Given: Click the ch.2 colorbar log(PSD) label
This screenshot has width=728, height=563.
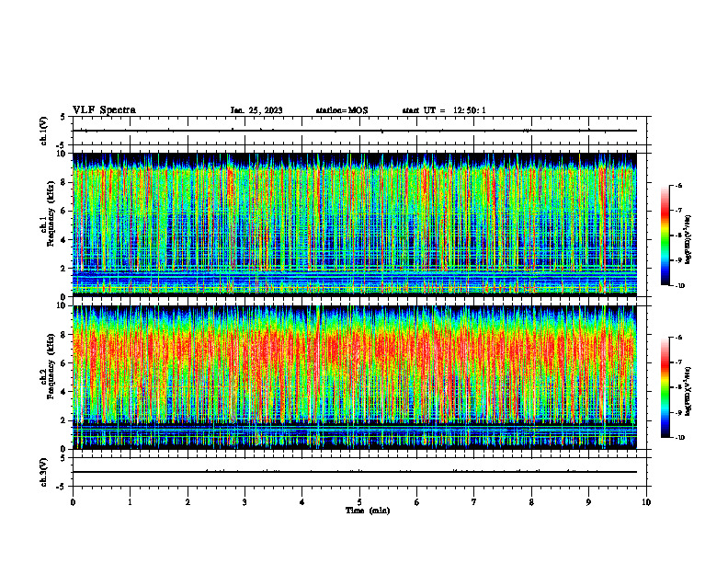Looking at the screenshot, I should 688,391.
